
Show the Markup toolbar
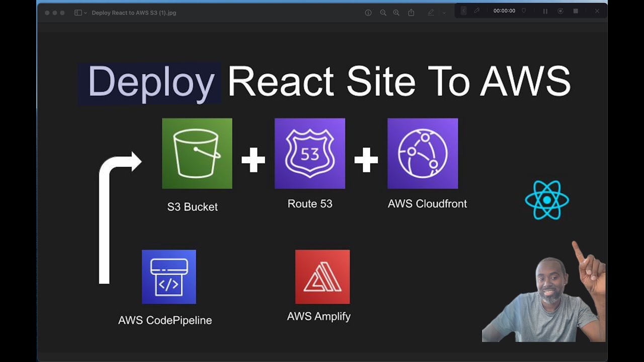click(x=431, y=13)
